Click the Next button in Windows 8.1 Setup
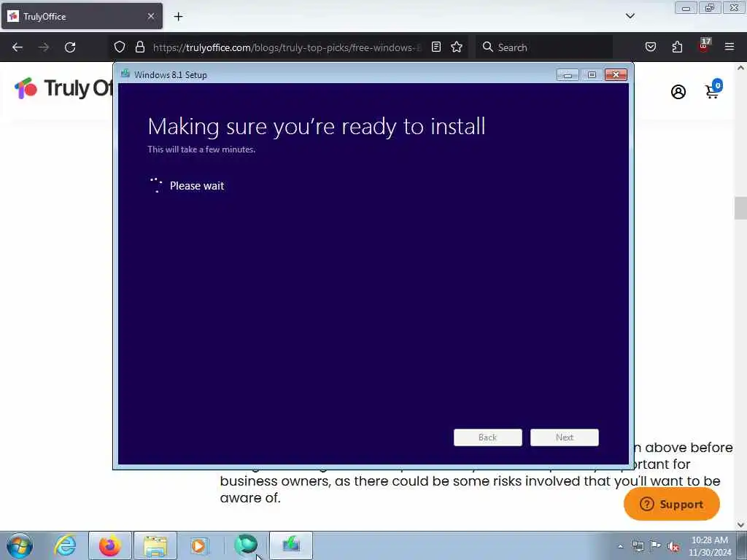 click(x=565, y=437)
